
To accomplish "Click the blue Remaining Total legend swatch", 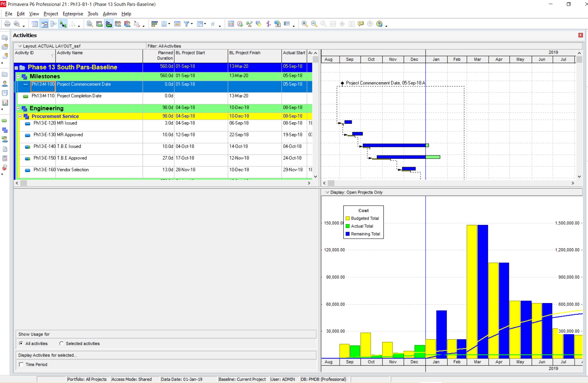I will pos(348,234).
